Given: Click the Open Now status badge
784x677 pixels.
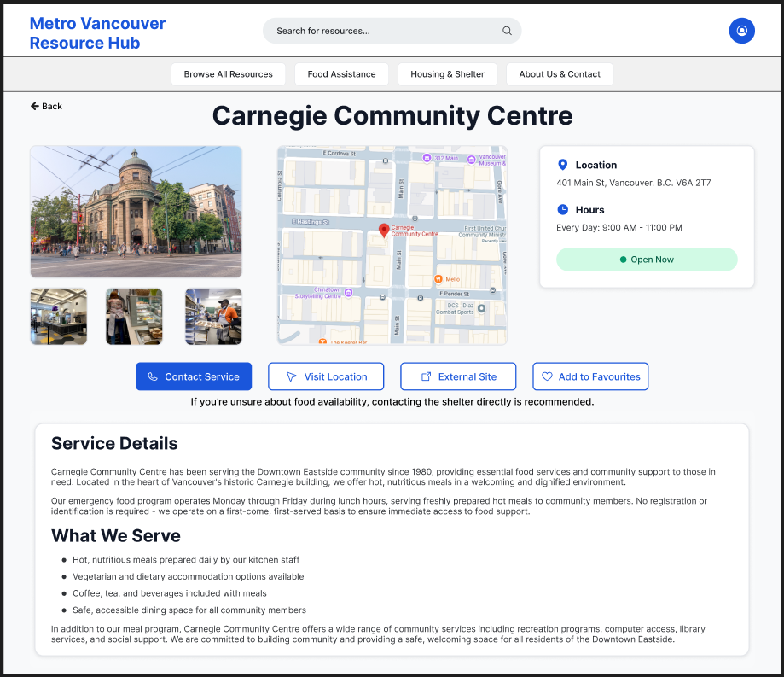Looking at the screenshot, I should point(647,260).
